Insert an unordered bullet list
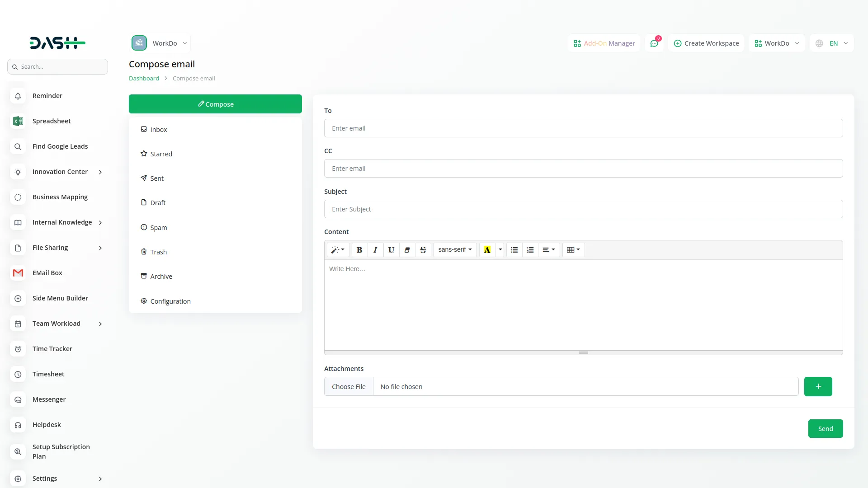This screenshot has width=868, height=488. tap(514, 250)
